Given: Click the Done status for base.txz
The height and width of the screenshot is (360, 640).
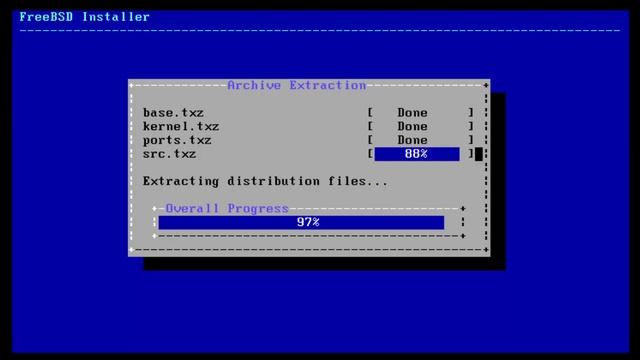Looking at the screenshot, I should click(x=413, y=113).
